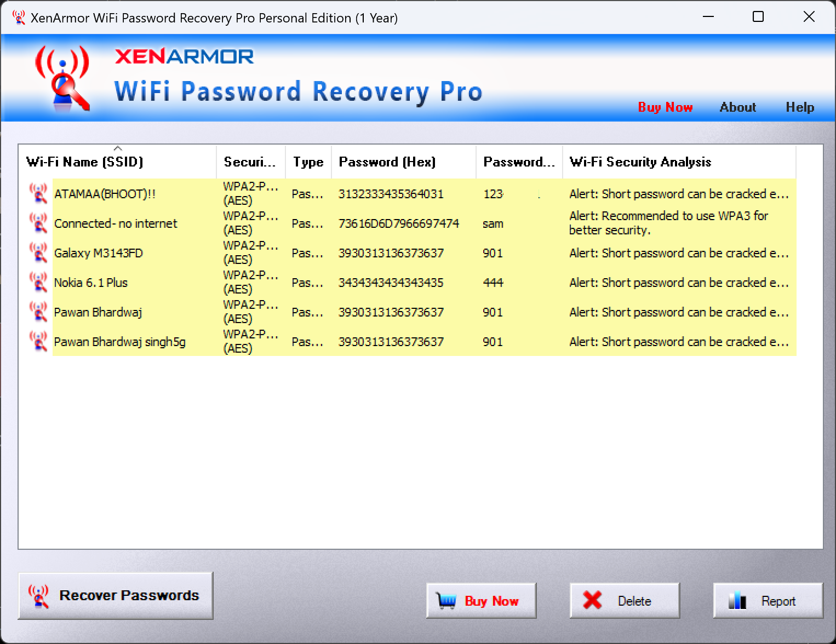This screenshot has width=836, height=644.
Task: Click the WiFi icon beside Galaxy M3143FD
Action: click(x=38, y=252)
